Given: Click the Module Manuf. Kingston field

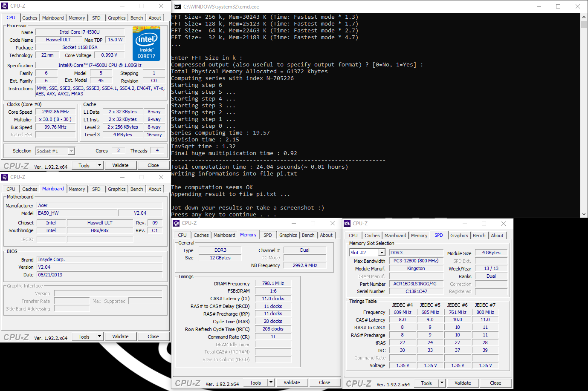Looking at the screenshot, I should [416, 268].
